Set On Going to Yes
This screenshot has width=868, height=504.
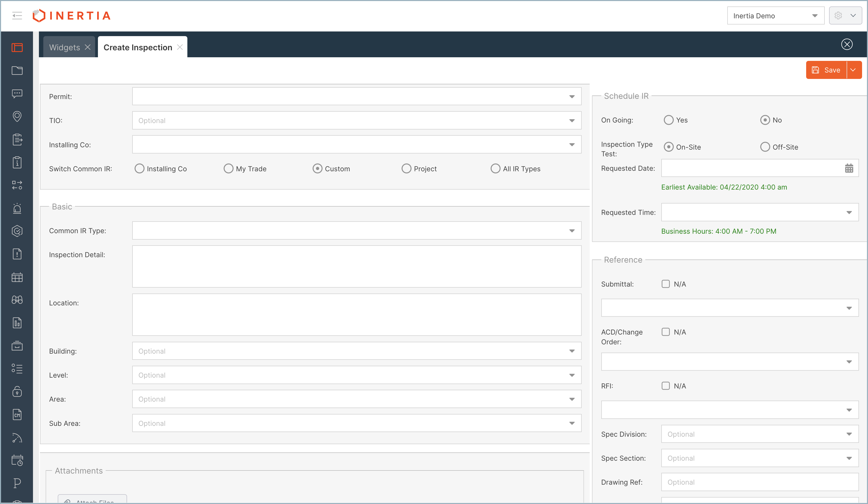(669, 120)
